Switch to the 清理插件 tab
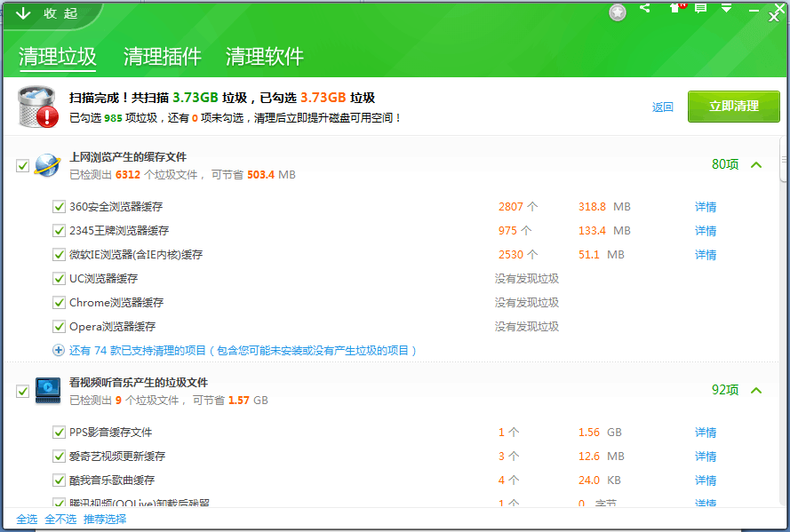Screen dimensions: 790x532 (x=162, y=57)
